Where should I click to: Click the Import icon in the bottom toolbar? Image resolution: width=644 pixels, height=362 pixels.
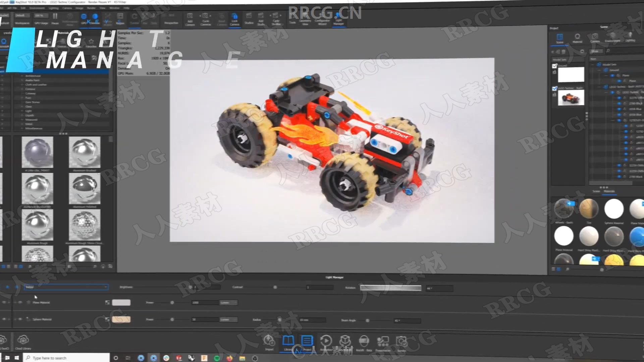(269, 343)
